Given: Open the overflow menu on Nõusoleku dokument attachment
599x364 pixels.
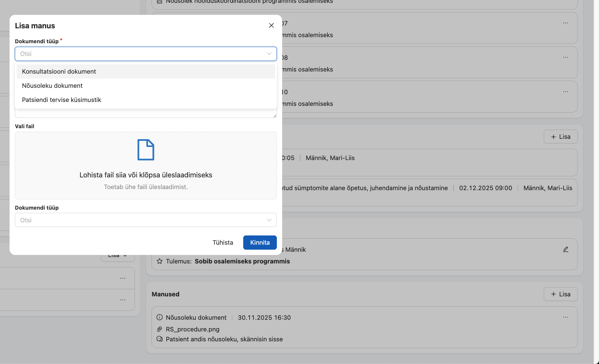Looking at the screenshot, I should [x=565, y=317].
